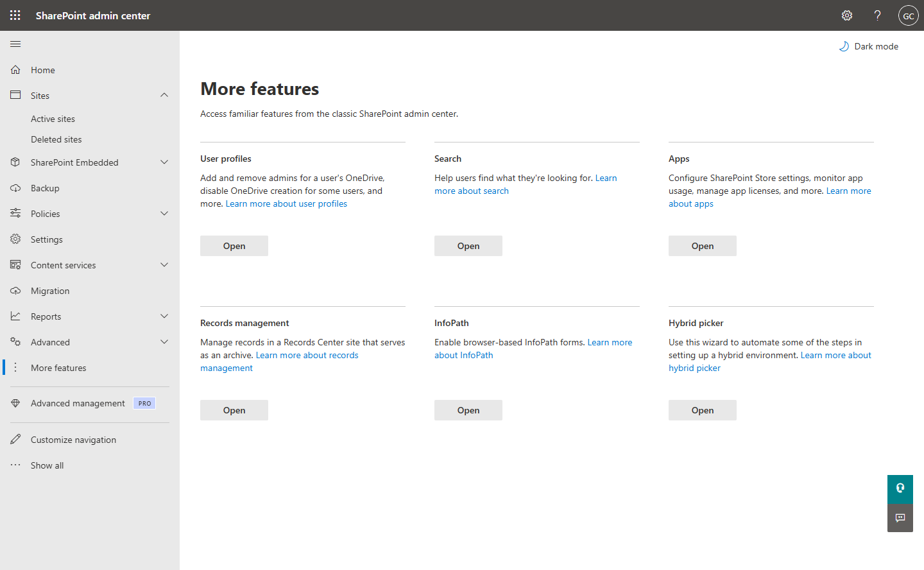Image resolution: width=924 pixels, height=570 pixels.
Task: Click the Home house icon
Action: [x=15, y=69]
